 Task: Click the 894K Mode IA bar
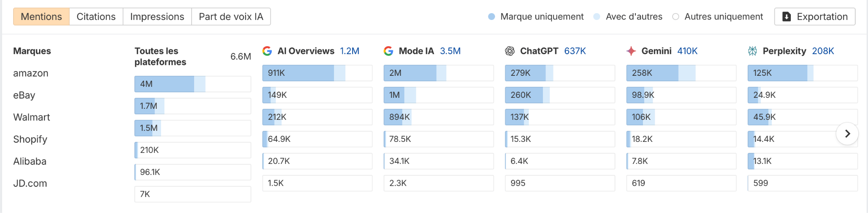439,117
